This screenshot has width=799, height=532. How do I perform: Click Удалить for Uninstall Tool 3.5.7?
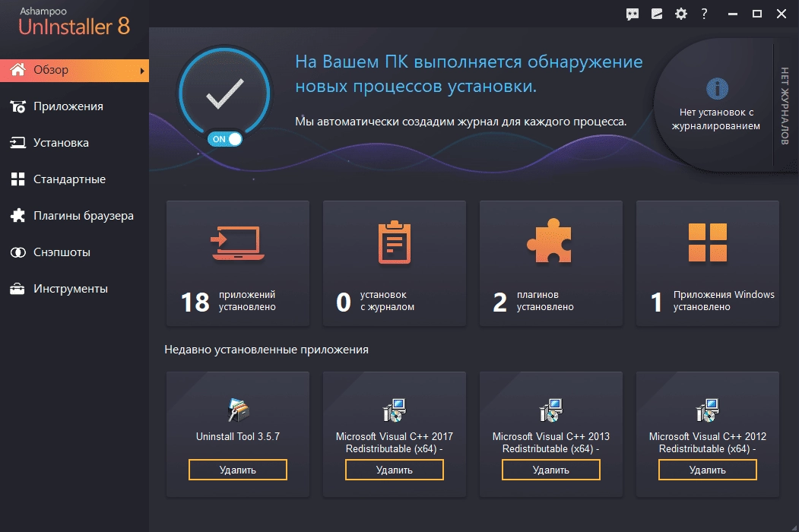[238, 470]
